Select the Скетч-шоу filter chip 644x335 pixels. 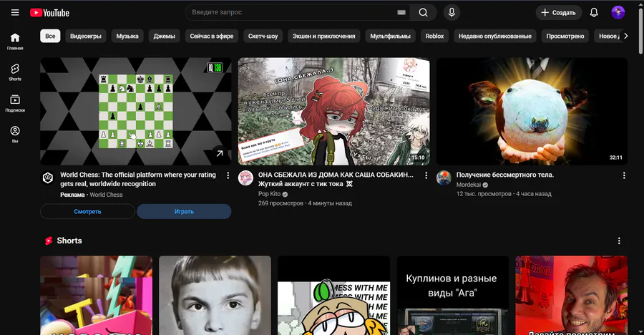[263, 37]
